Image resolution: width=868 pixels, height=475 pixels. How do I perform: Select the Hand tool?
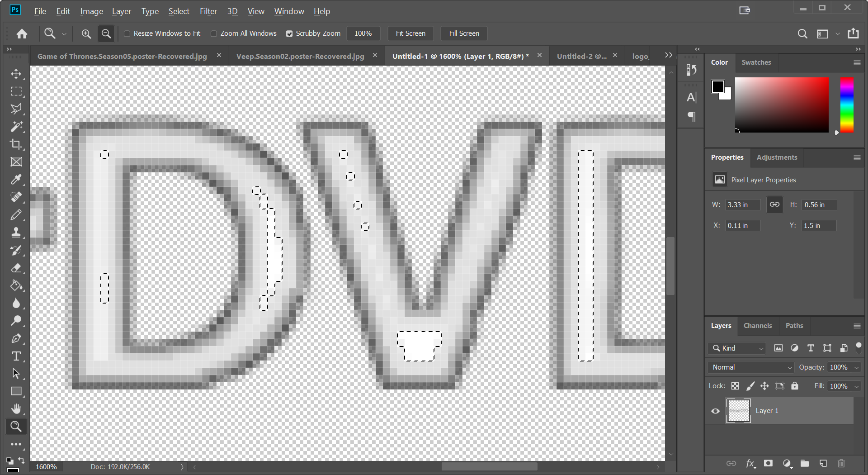(16, 409)
